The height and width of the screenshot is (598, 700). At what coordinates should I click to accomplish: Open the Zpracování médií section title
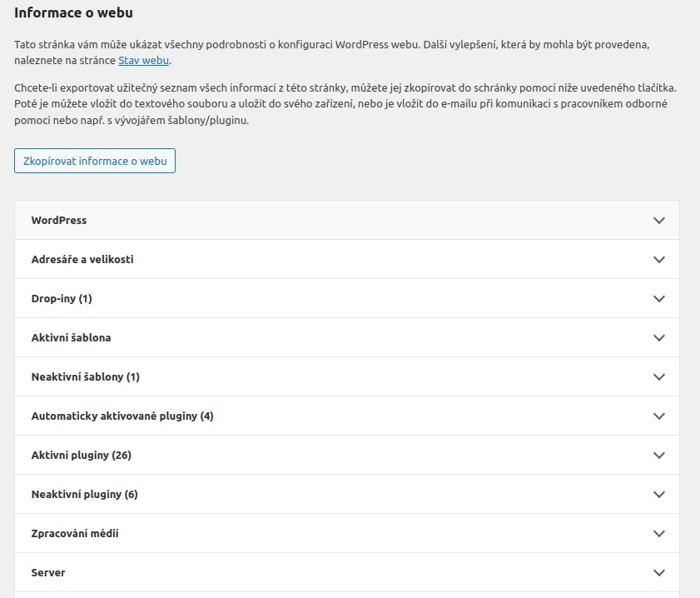[75, 534]
